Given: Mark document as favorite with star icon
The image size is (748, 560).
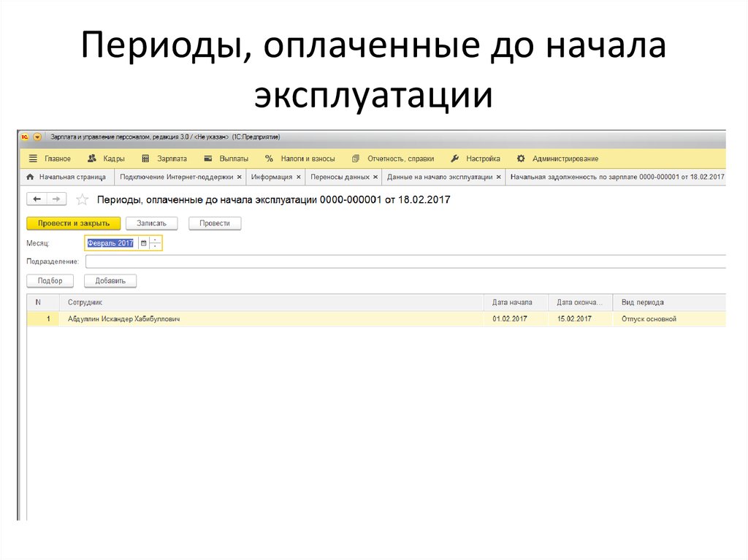Looking at the screenshot, I should click(82, 199).
